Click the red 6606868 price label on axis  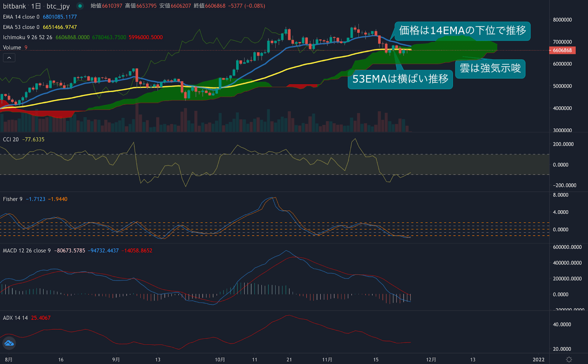click(x=562, y=50)
